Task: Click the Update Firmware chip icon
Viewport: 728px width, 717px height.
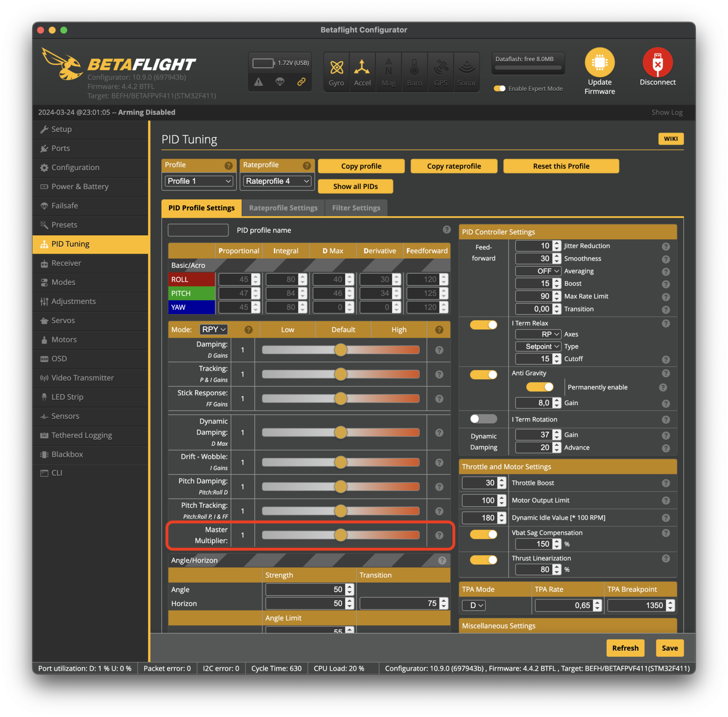Action: click(599, 62)
